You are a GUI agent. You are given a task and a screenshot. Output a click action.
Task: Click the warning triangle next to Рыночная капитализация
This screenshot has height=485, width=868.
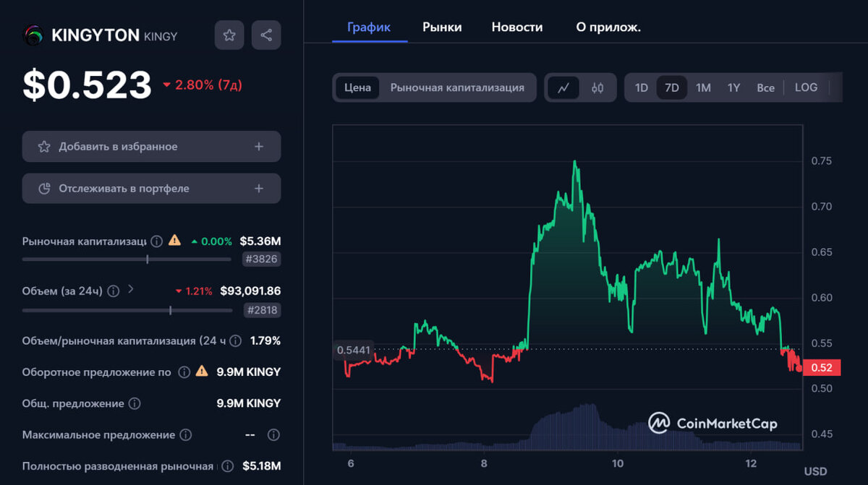174,241
